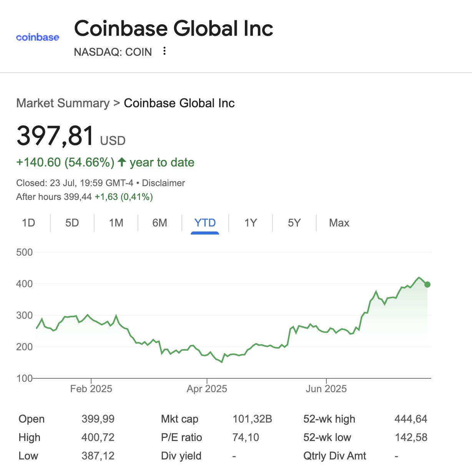Click the Disclaimer link
This screenshot has width=472, height=476.
pos(163,183)
